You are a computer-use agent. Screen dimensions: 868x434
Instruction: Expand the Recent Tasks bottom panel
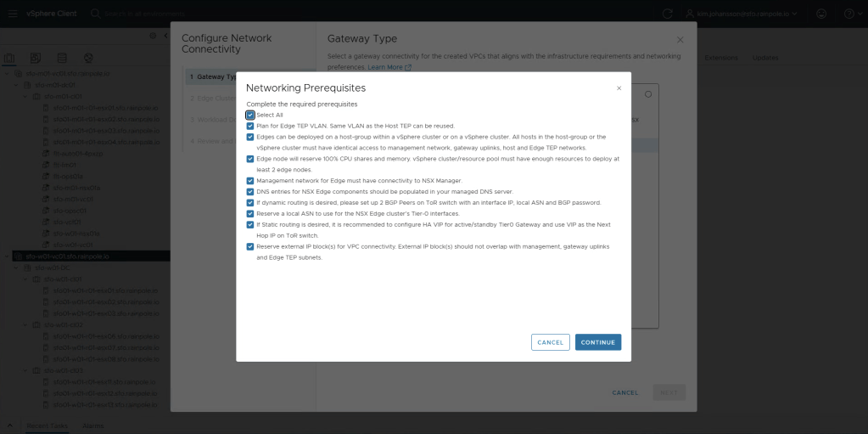coord(10,426)
